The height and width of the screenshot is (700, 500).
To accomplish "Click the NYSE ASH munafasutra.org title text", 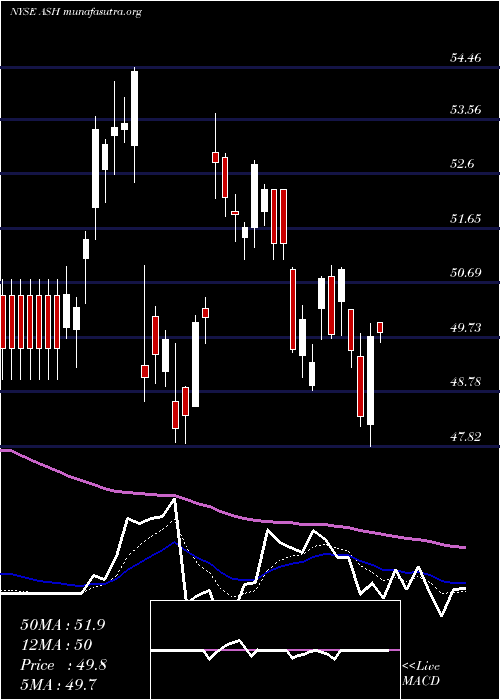I will click(x=75, y=12).
